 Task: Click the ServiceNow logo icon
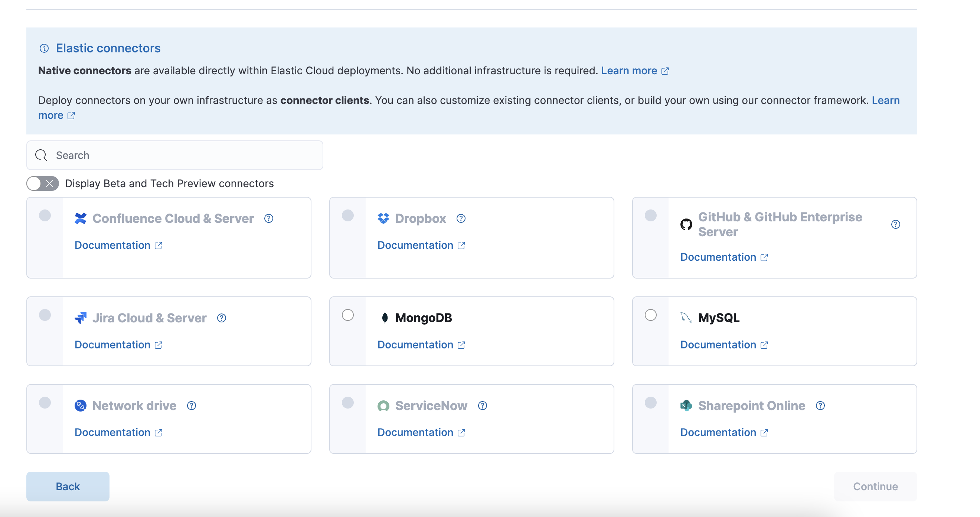tap(383, 406)
